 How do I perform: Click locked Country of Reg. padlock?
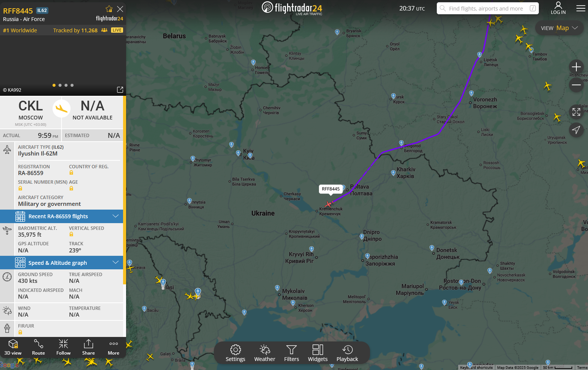tap(71, 173)
